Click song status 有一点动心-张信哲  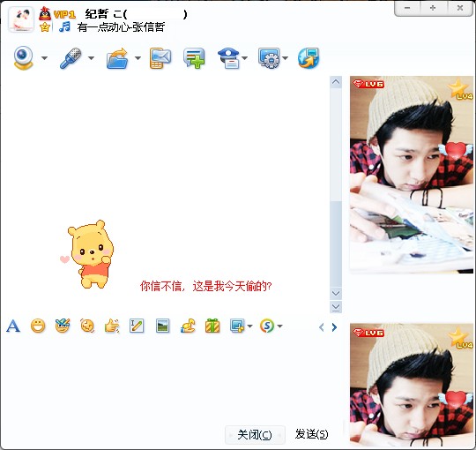coord(121,27)
